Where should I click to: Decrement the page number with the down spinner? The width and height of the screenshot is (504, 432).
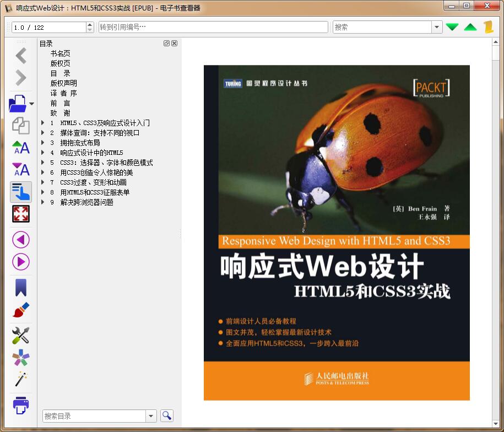point(90,30)
